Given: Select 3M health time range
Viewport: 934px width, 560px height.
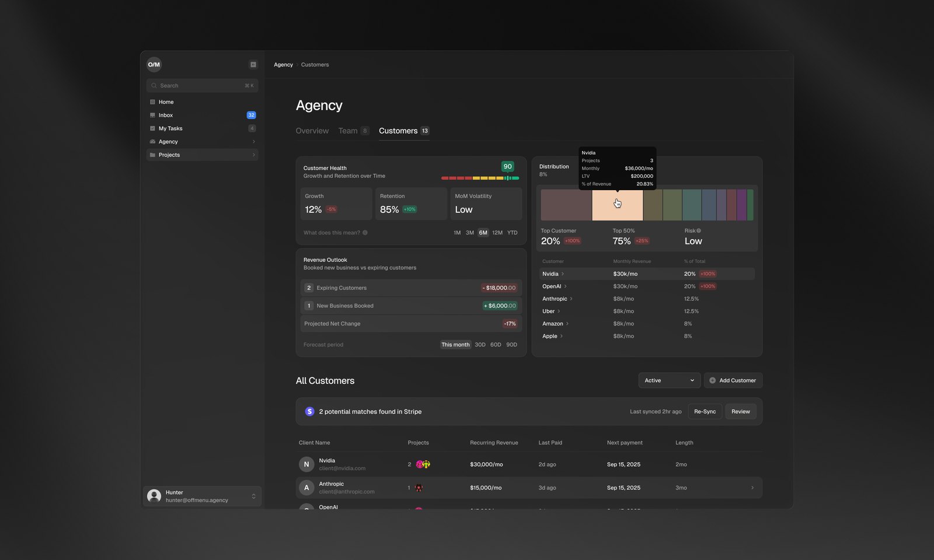Looking at the screenshot, I should [x=470, y=233].
